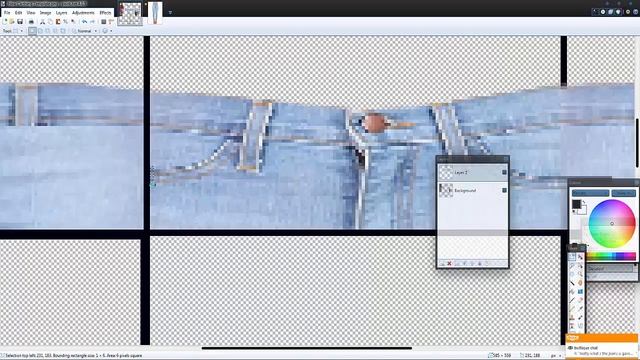Screen dimensions: 640x360
Task: Select the Layer 2 row
Action: [x=473, y=172]
